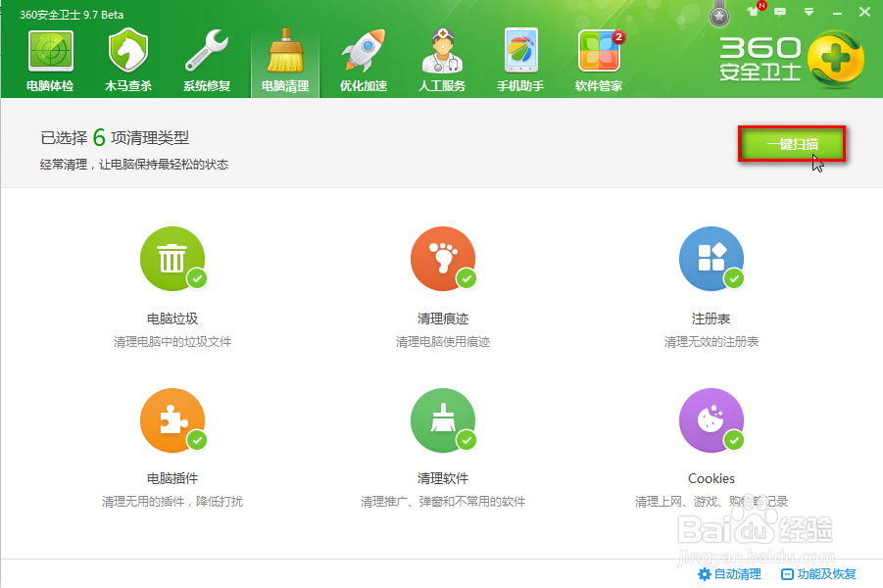The width and height of the screenshot is (883, 588).
Task: Click the user avatar in title bar
Action: click(x=718, y=15)
